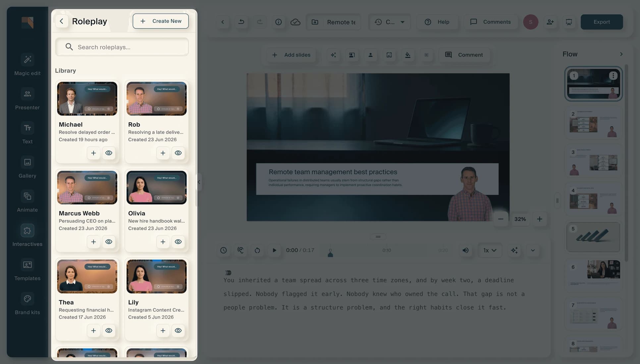The width and height of the screenshot is (640, 364).
Task: Open the Marcus Webb roleplay thumbnail
Action: (x=87, y=187)
